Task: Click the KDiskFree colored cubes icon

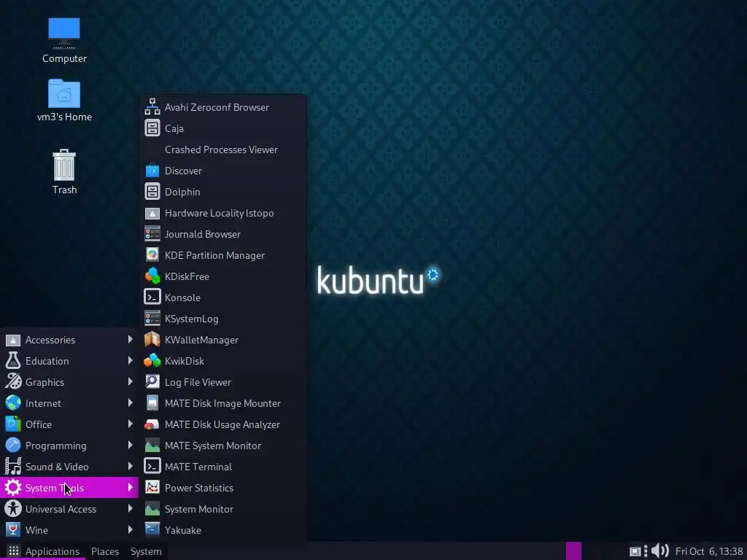Action: point(152,276)
